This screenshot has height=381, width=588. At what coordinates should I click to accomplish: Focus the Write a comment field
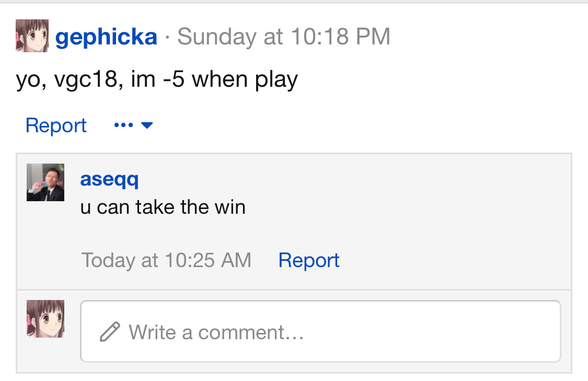point(320,331)
